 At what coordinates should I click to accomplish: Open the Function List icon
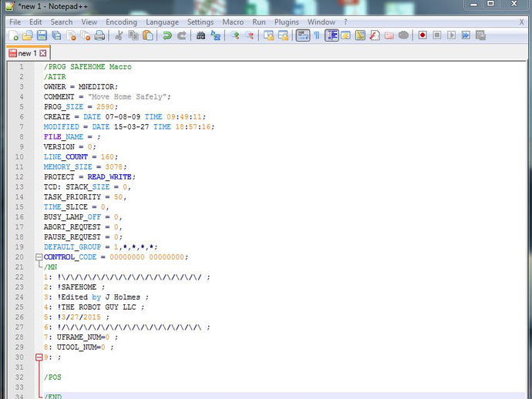(x=375, y=35)
